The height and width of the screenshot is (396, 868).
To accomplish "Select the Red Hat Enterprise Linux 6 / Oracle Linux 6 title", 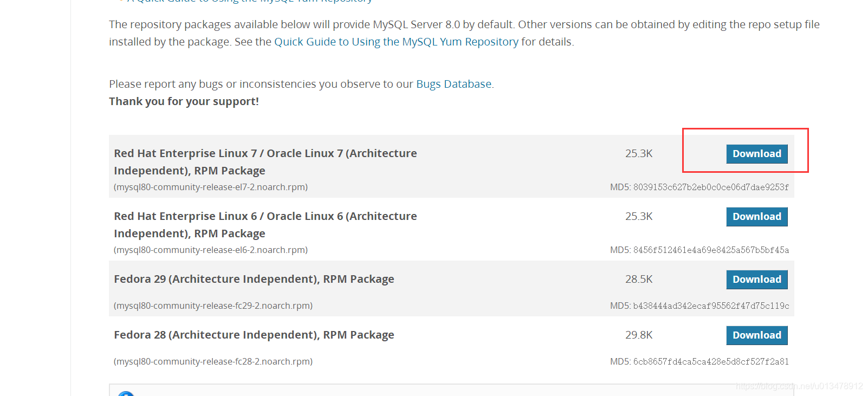I will (265, 225).
